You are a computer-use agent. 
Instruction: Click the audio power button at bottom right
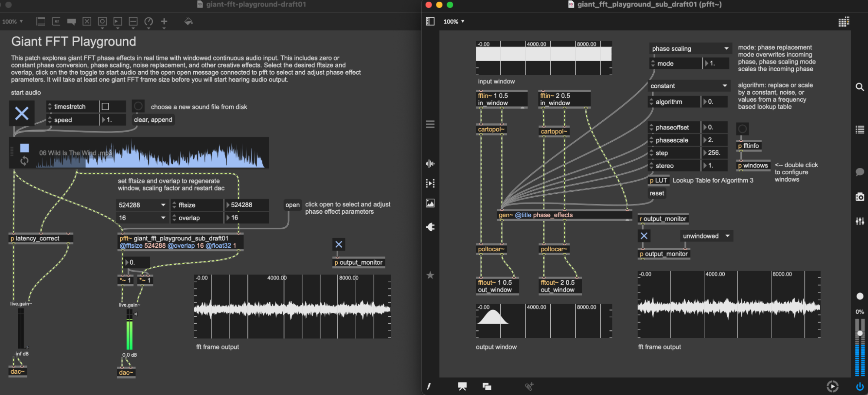[859, 386]
